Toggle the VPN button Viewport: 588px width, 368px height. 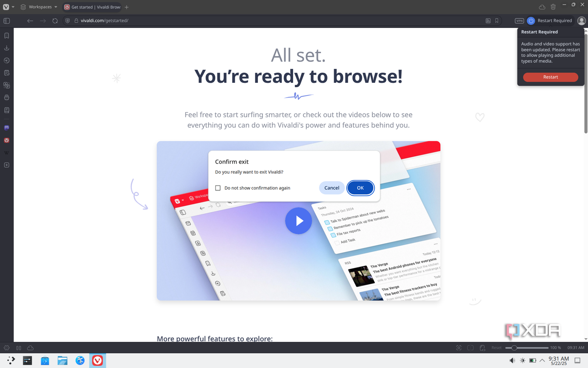[x=519, y=20]
